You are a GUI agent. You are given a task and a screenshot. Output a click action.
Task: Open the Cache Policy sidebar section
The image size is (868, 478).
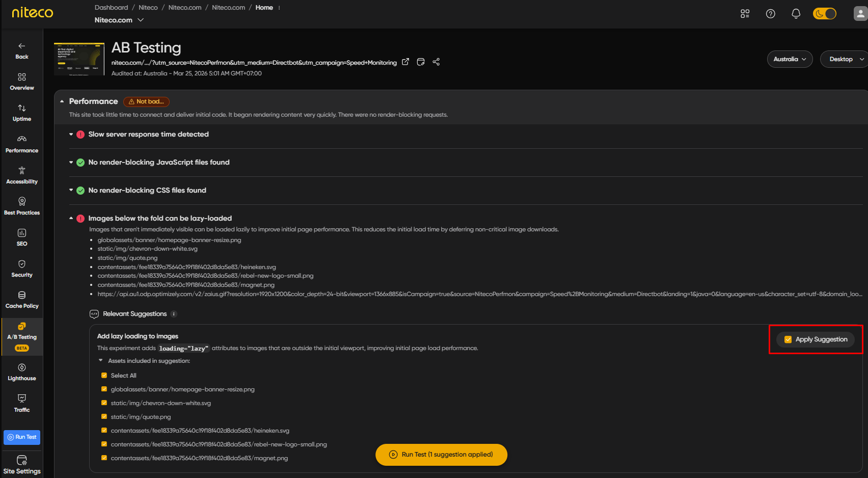22,300
